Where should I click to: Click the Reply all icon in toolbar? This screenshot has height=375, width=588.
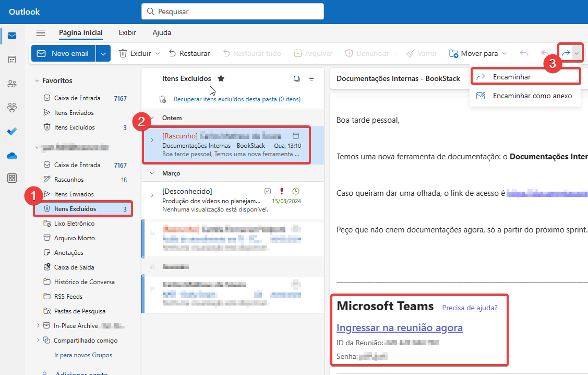coord(545,53)
